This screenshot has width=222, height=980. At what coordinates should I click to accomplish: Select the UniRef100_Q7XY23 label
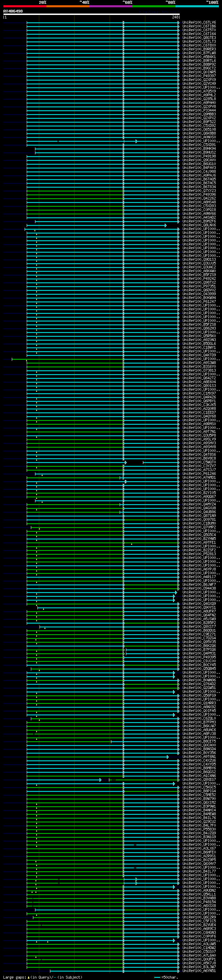199,191
